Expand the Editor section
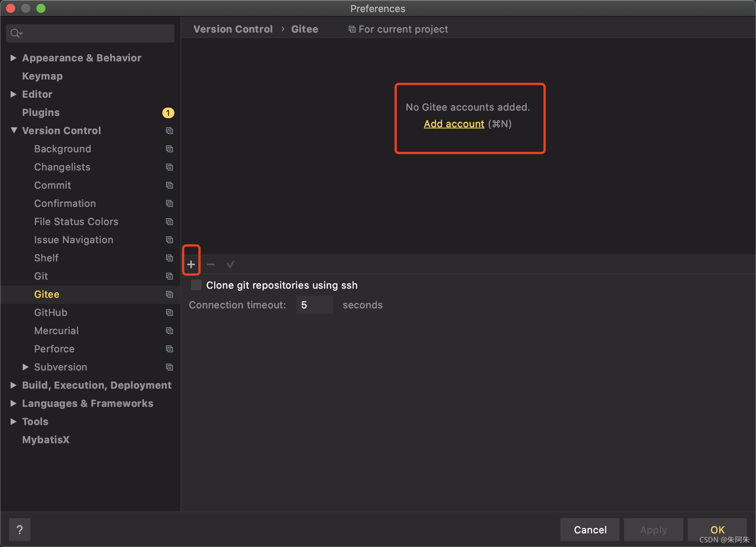Screen dimensions: 756x547 point(13,94)
